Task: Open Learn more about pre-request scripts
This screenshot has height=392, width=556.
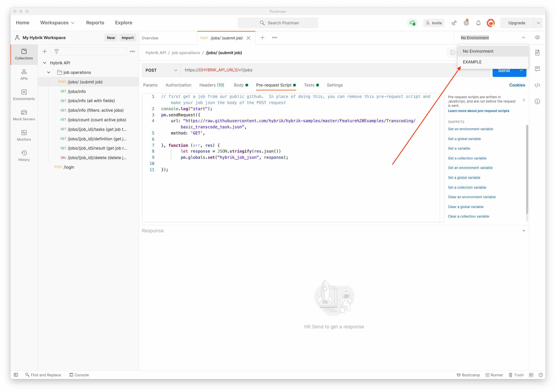Action: click(478, 111)
